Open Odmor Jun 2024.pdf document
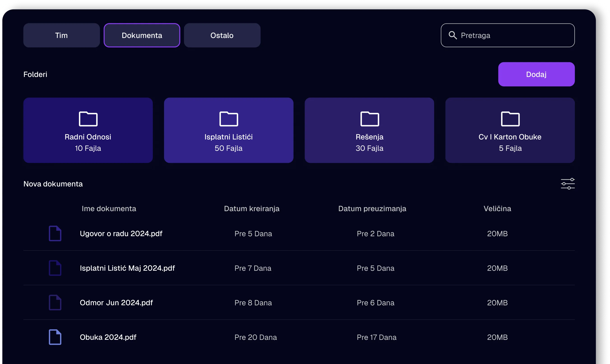Viewport: 610px width, 364px height. [116, 303]
